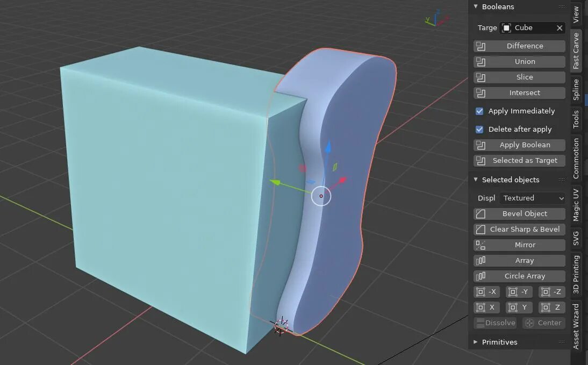The height and width of the screenshot is (365, 588).
Task: Click the white gizmo center circle
Action: pos(321,196)
